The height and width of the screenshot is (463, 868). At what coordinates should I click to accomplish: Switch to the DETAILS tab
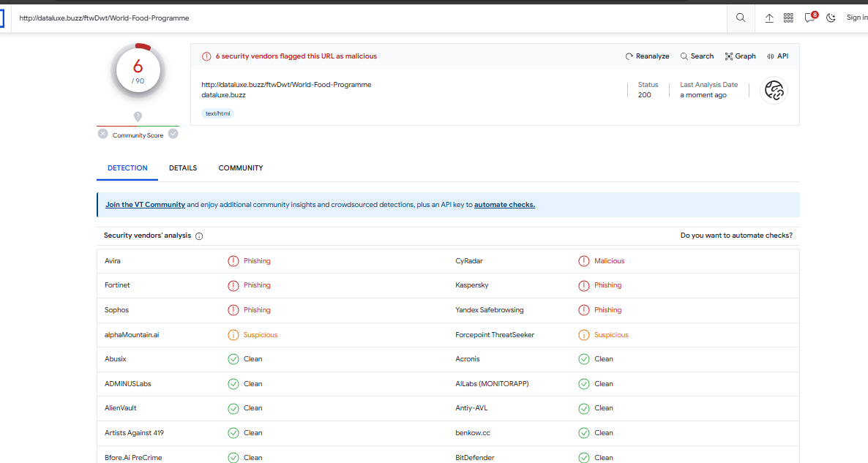pyautogui.click(x=183, y=168)
